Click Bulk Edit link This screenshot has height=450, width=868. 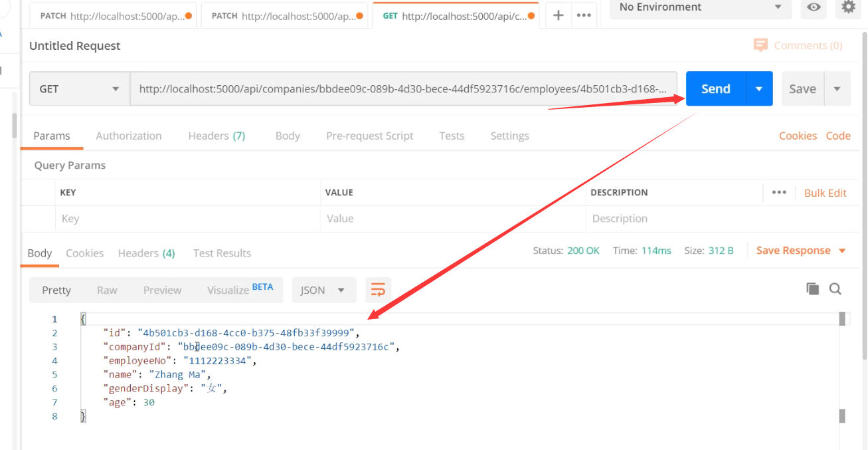point(825,193)
